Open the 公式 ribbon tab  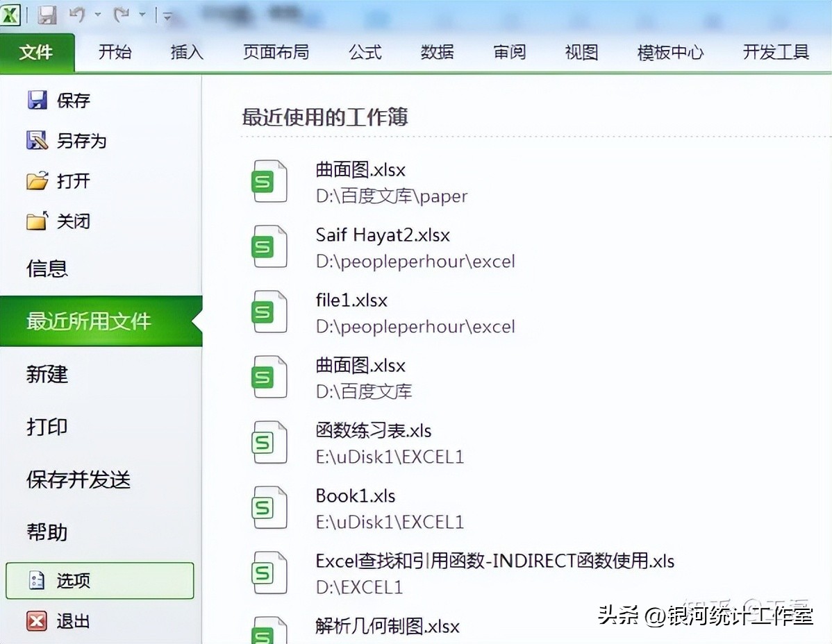(x=365, y=52)
